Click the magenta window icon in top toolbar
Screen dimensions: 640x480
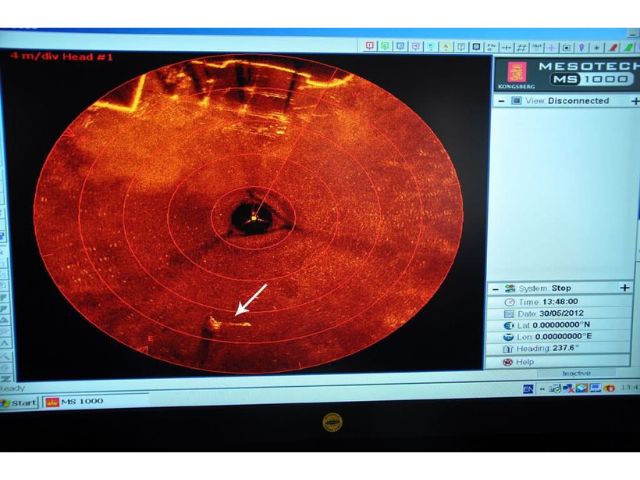(416, 47)
